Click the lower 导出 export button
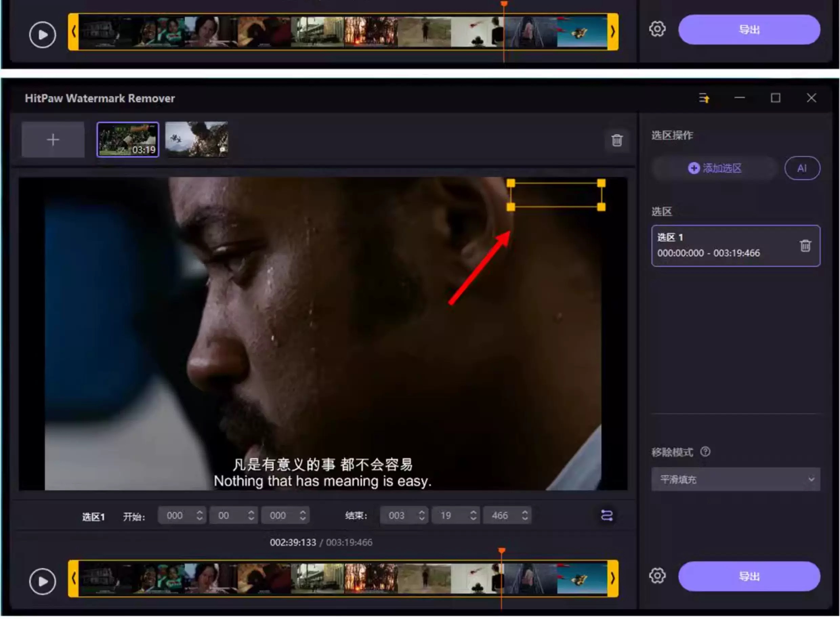Screen dimensions: 840x619 pos(749,577)
